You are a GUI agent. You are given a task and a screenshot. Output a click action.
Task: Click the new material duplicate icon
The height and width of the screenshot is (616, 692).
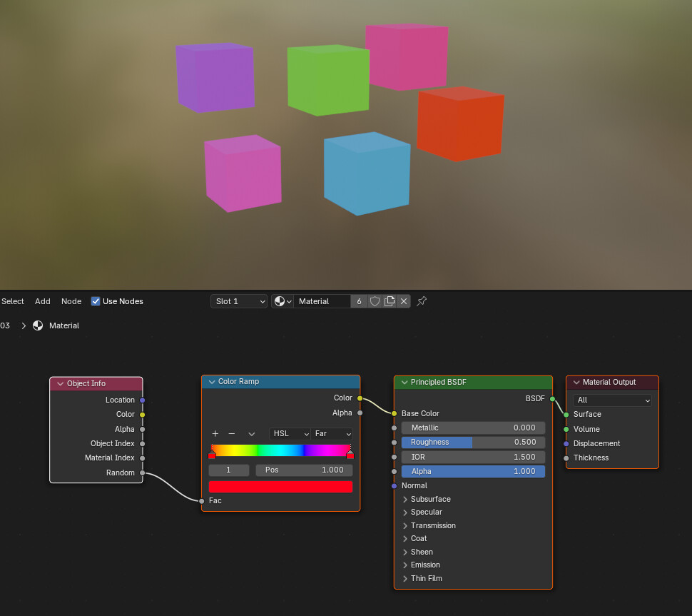tap(390, 301)
